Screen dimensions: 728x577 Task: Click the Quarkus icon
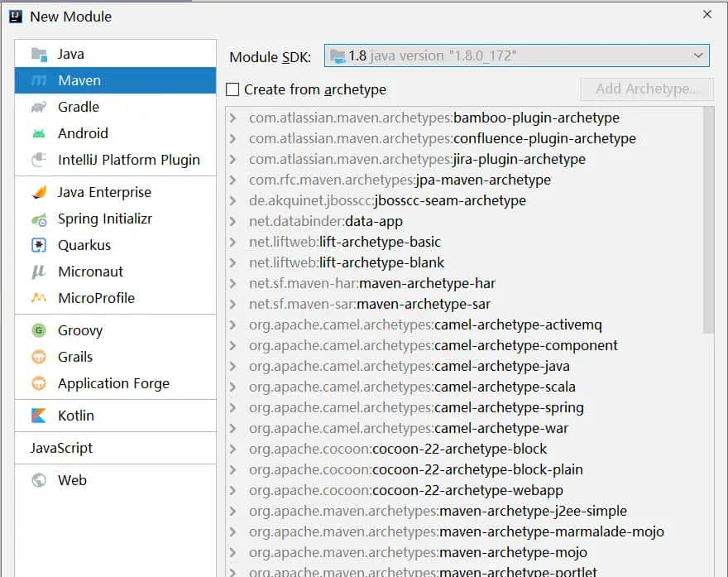click(36, 246)
